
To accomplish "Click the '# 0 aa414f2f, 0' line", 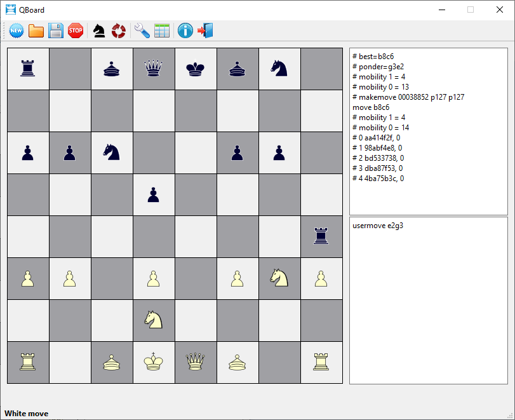I will point(377,138).
